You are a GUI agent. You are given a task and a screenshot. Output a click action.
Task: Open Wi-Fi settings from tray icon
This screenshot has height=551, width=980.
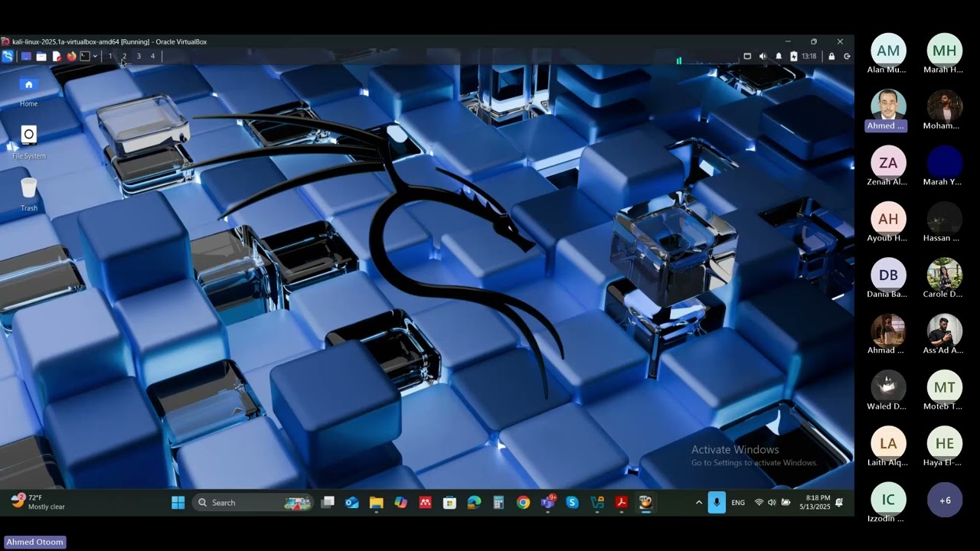(759, 503)
